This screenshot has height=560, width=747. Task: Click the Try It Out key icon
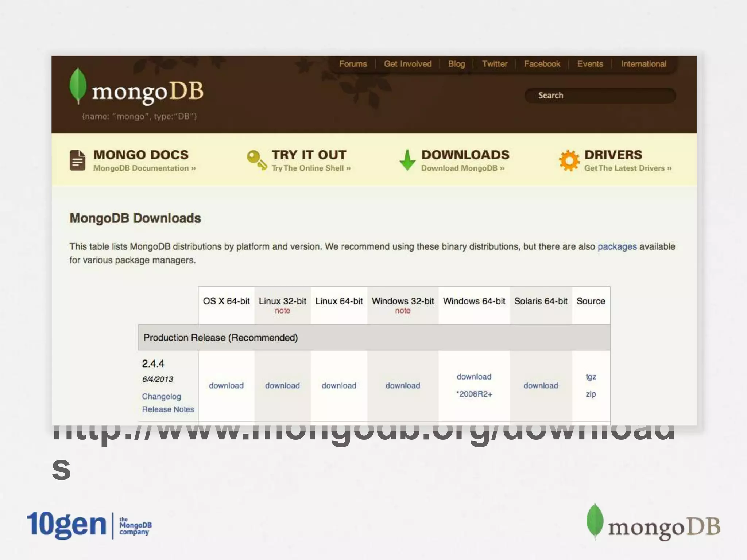tap(257, 160)
